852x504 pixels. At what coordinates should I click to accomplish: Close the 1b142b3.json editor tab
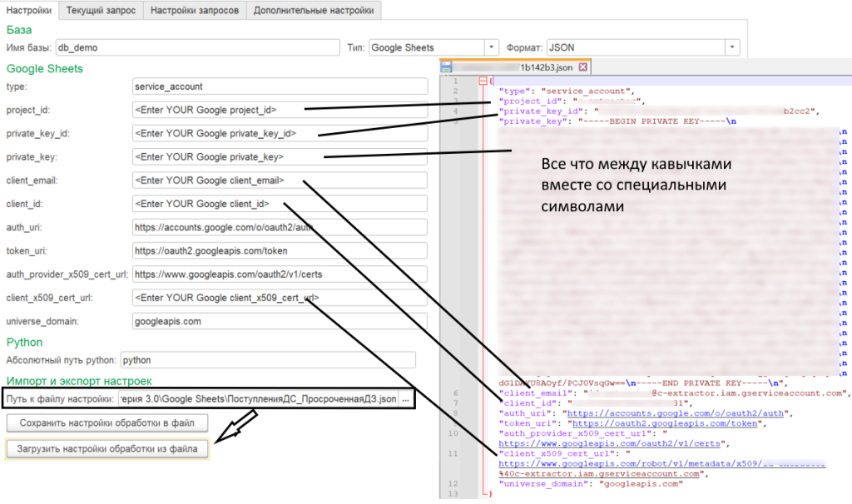point(582,67)
